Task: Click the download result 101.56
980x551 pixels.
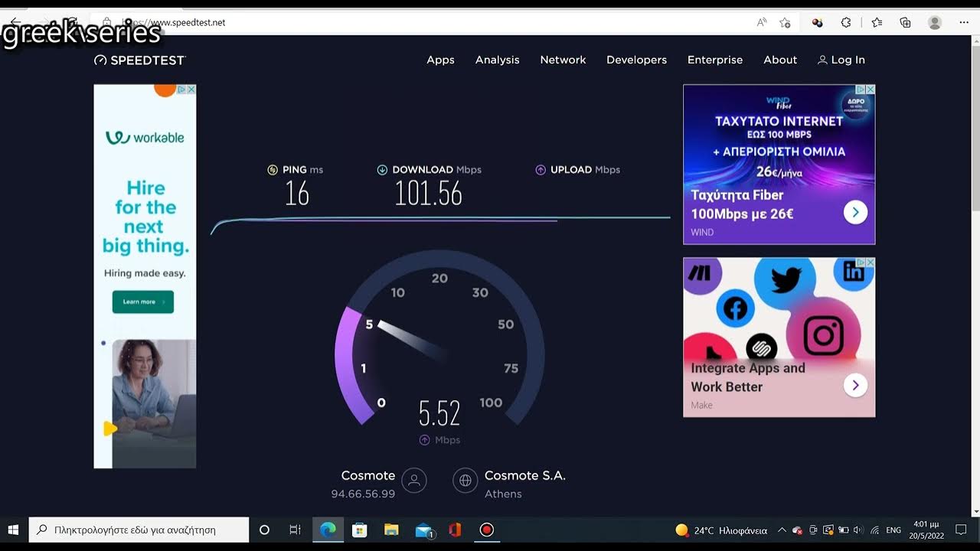Action: pos(429,194)
